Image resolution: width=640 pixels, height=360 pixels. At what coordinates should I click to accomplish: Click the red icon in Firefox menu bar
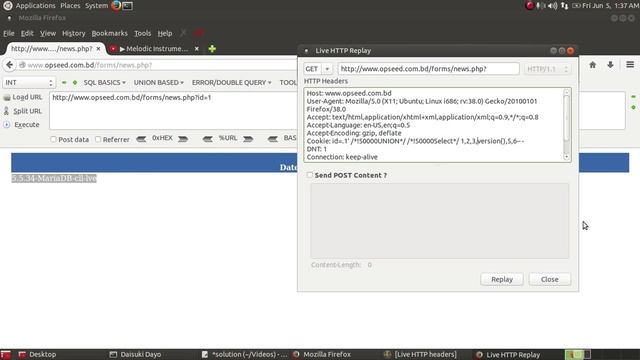tap(199, 33)
